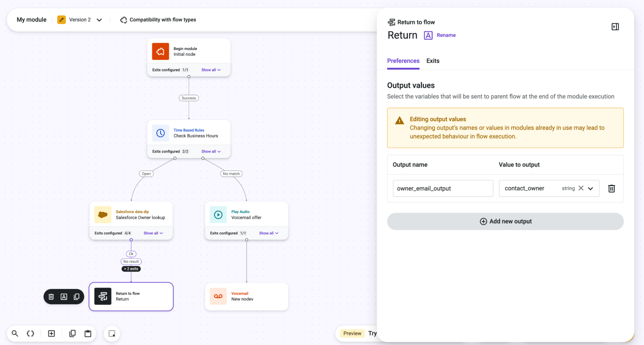Click rename icon in node toolbar

point(64,297)
